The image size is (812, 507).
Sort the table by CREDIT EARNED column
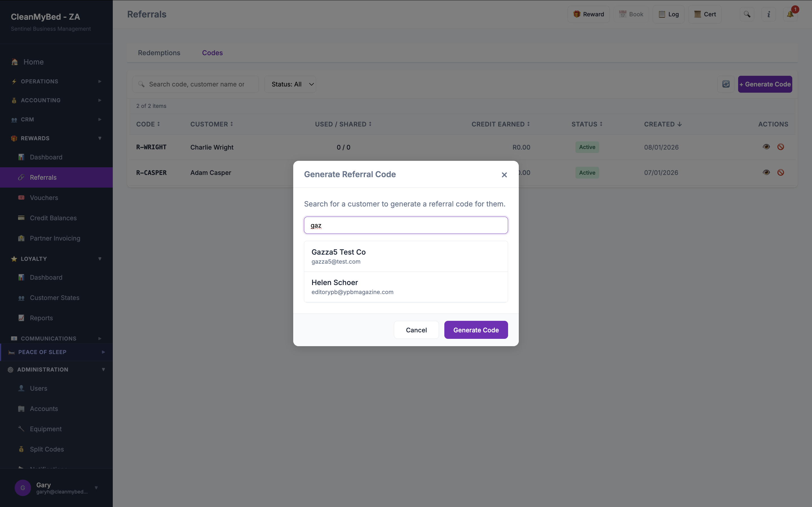(500, 124)
